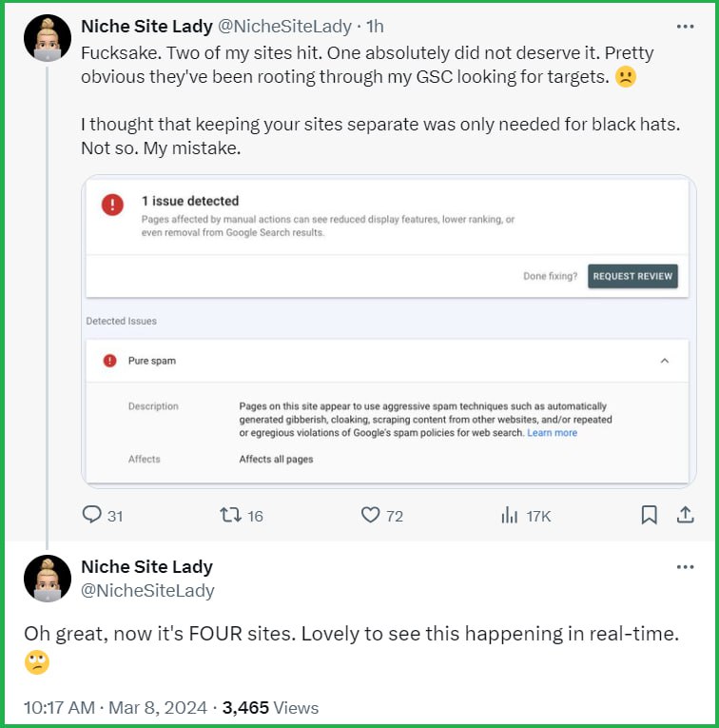Click the Niche Site Lady name in first tweet
The height and width of the screenshot is (728, 719).
coord(146,27)
